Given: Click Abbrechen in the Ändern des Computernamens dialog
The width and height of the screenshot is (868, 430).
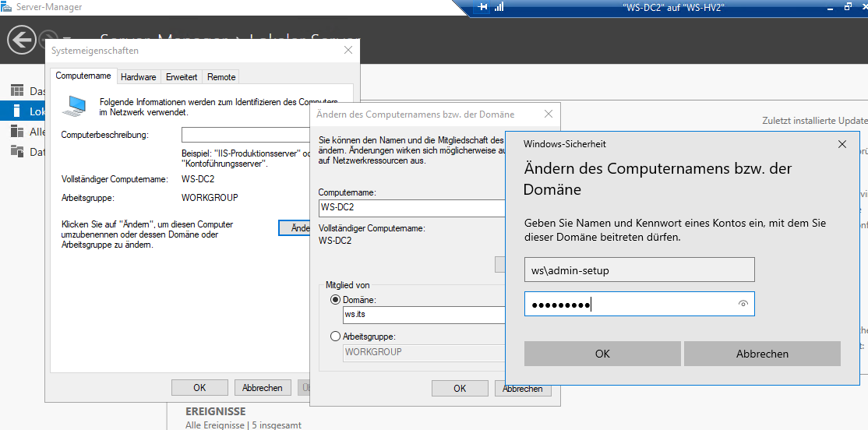Looking at the screenshot, I should 523,389.
